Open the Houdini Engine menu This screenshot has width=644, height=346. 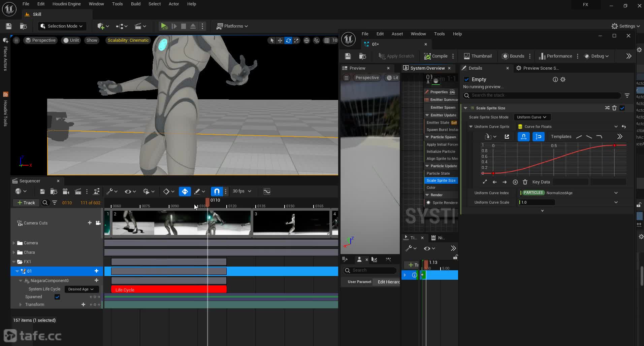(x=66, y=4)
